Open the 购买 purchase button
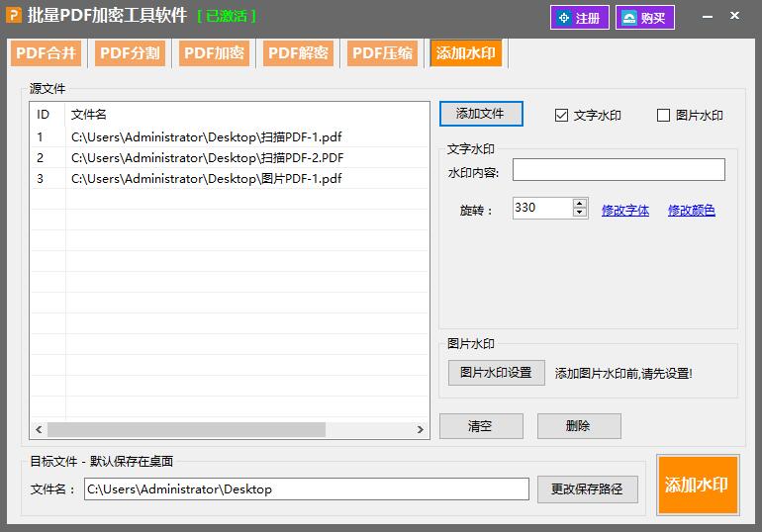 tap(644, 18)
